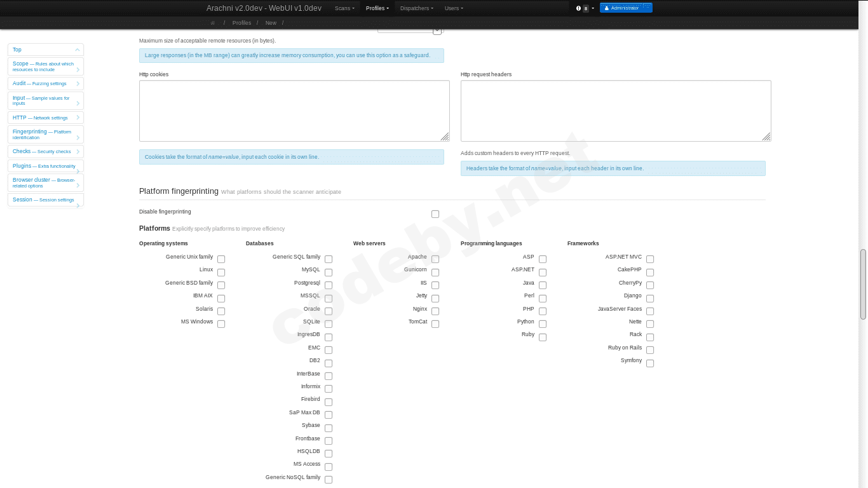Open the Administrator account button
868x488 pixels.
626,8
